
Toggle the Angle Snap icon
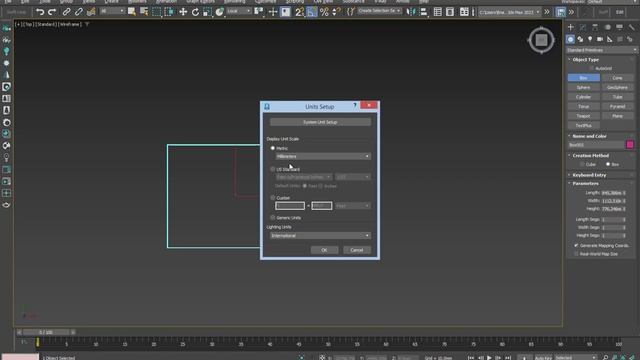tap(312, 12)
